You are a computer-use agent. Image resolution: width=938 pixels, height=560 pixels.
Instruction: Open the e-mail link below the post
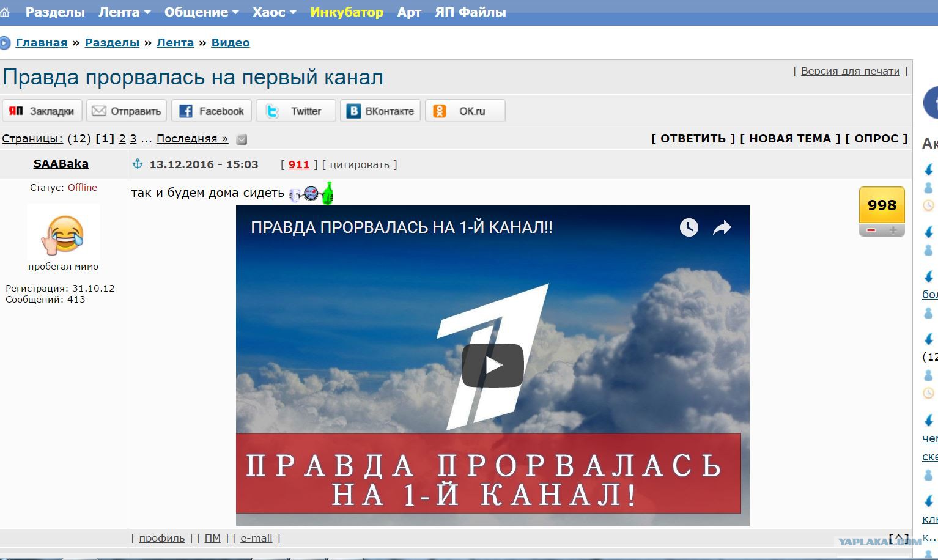coord(256,538)
